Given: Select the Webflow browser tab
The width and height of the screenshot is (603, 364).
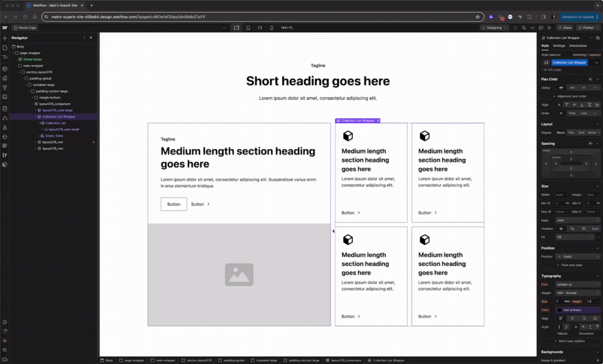Looking at the screenshot, I should (55, 5).
